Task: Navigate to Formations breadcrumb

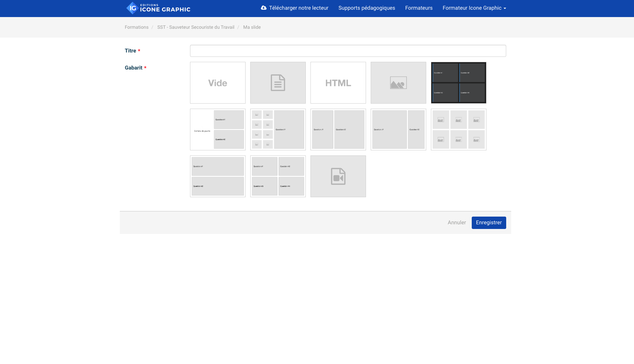Action: [x=137, y=27]
